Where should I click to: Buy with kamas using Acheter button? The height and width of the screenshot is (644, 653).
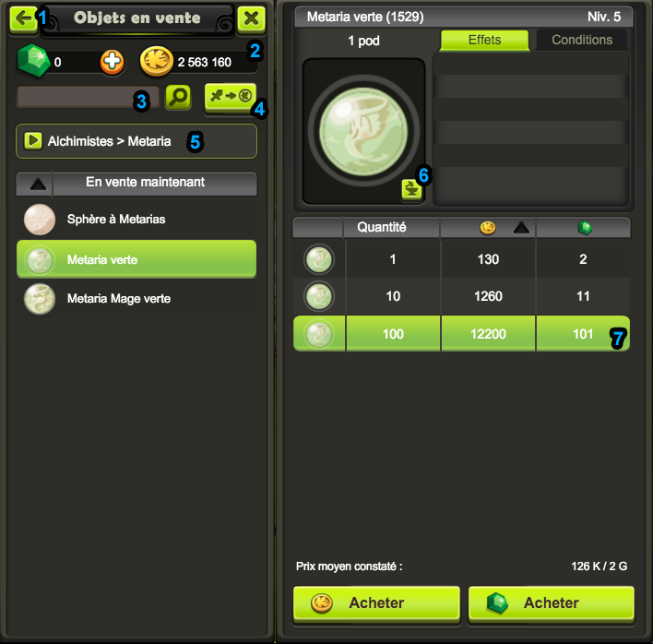[376, 603]
